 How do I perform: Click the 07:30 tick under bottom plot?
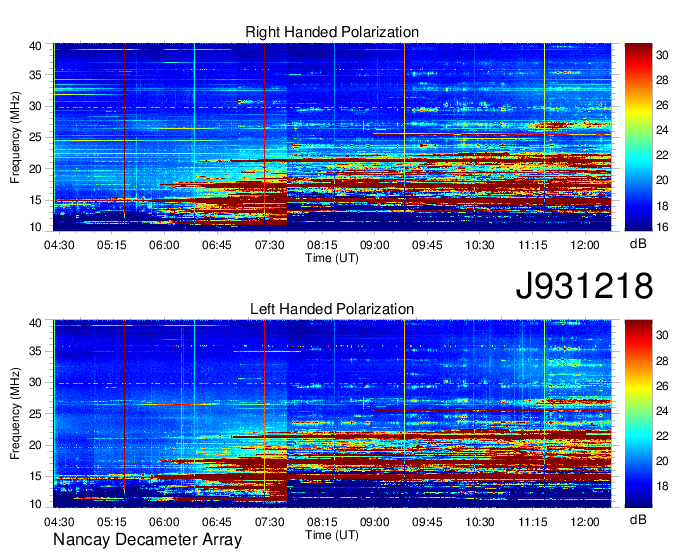pyautogui.click(x=269, y=522)
